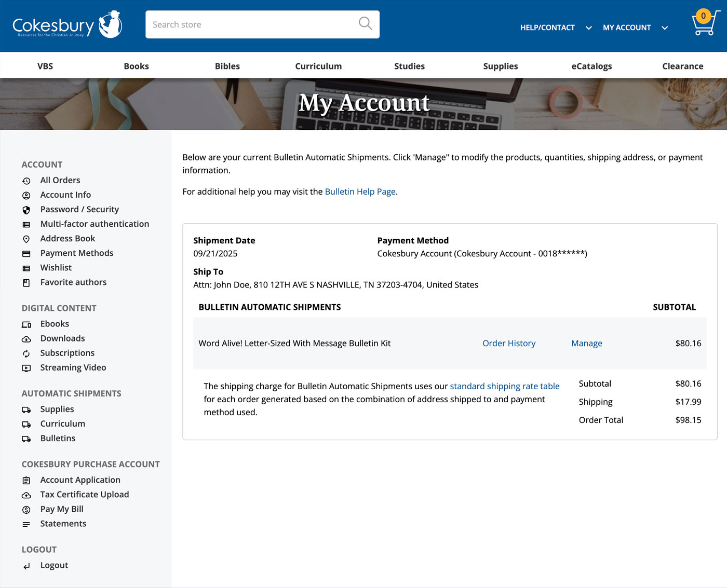The image size is (727, 588).
Task: Click the Streaming Video play icon
Action: pyautogui.click(x=26, y=368)
